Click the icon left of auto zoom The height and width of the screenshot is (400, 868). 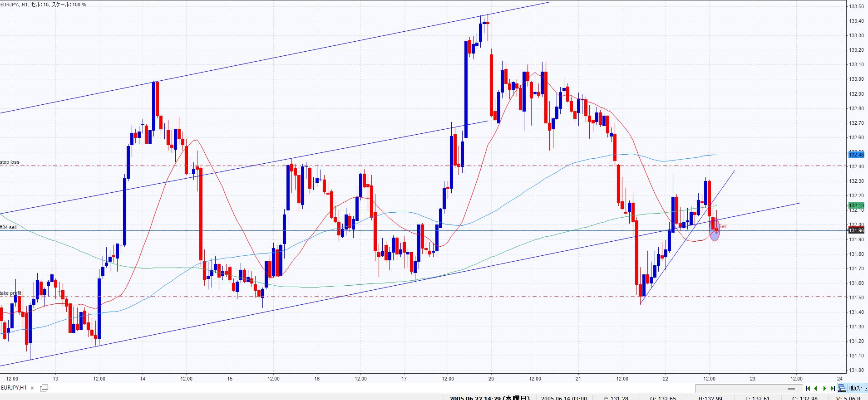(842, 388)
